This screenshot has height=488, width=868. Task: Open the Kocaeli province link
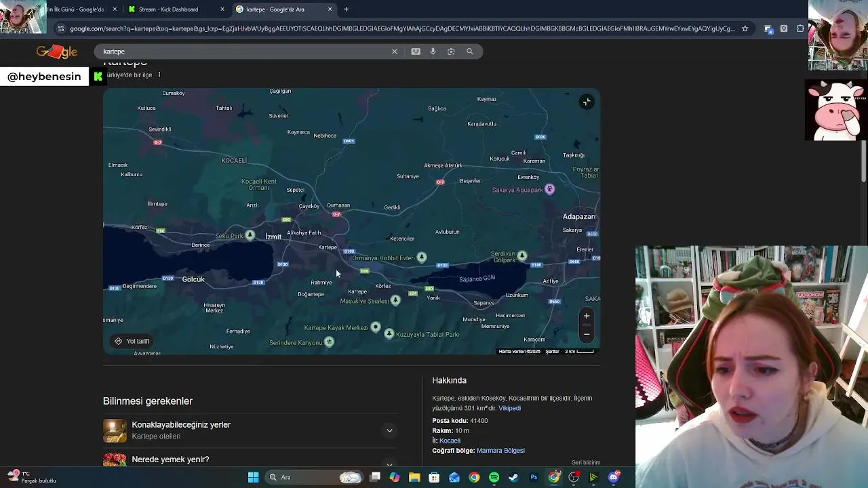(x=450, y=441)
